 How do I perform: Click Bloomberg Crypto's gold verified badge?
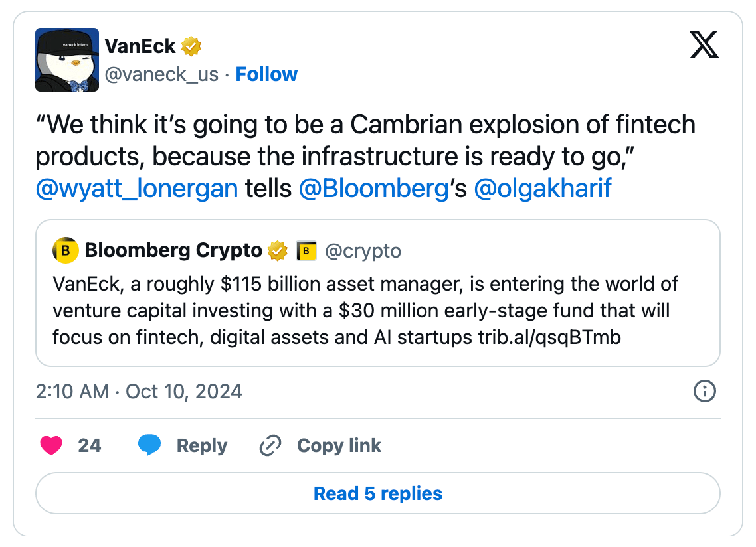coord(278,251)
